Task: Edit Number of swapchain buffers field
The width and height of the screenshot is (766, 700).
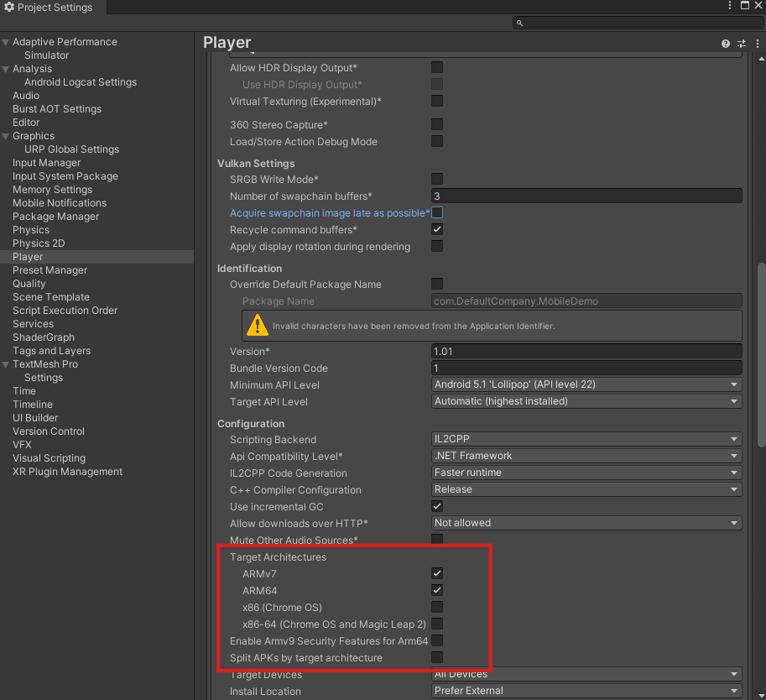Action: pyautogui.click(x=586, y=196)
